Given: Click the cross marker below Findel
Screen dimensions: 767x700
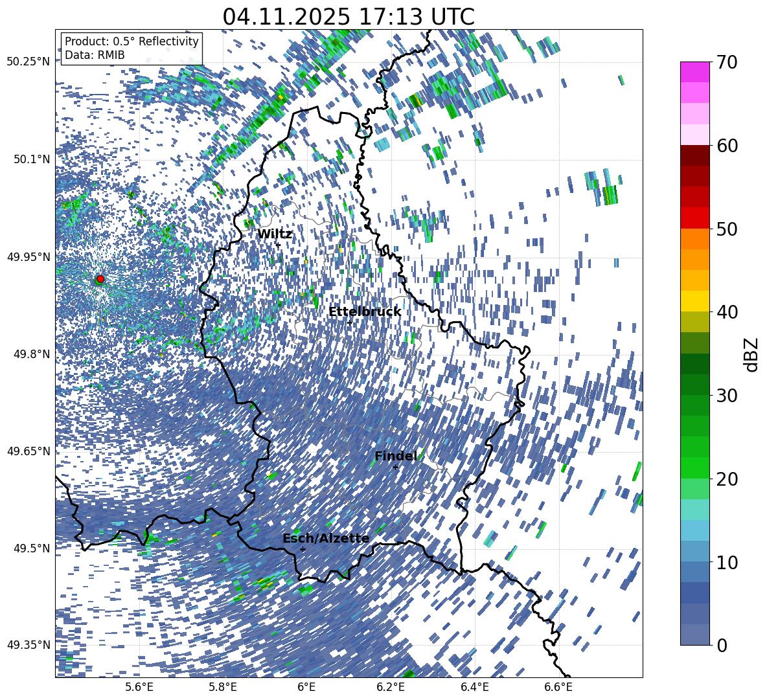Looking at the screenshot, I should [395, 468].
